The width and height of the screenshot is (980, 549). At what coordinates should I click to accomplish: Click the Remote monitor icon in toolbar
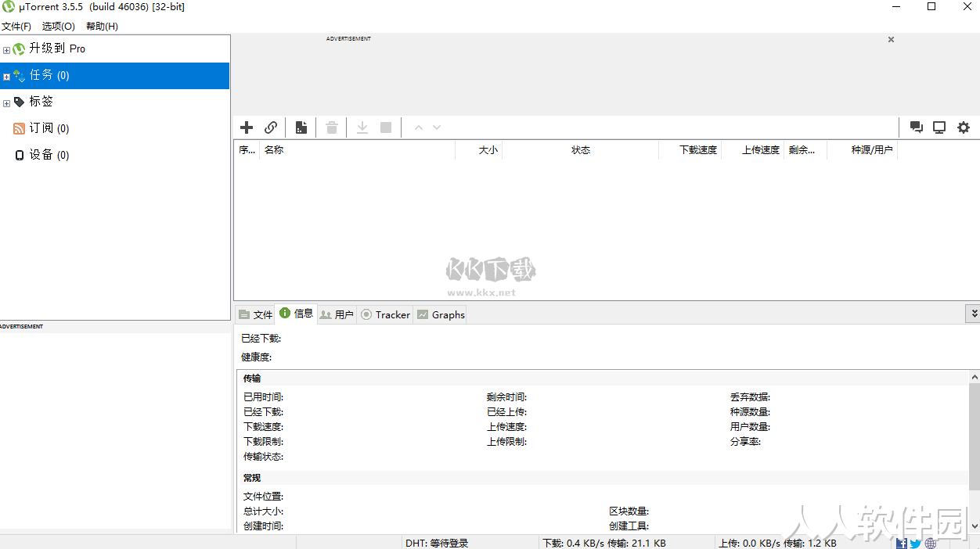939,127
